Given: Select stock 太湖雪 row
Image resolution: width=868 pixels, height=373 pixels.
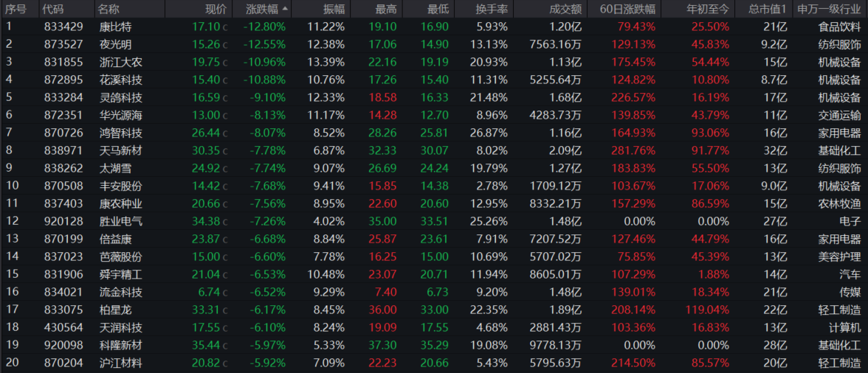Looking at the screenshot, I should point(434,168).
